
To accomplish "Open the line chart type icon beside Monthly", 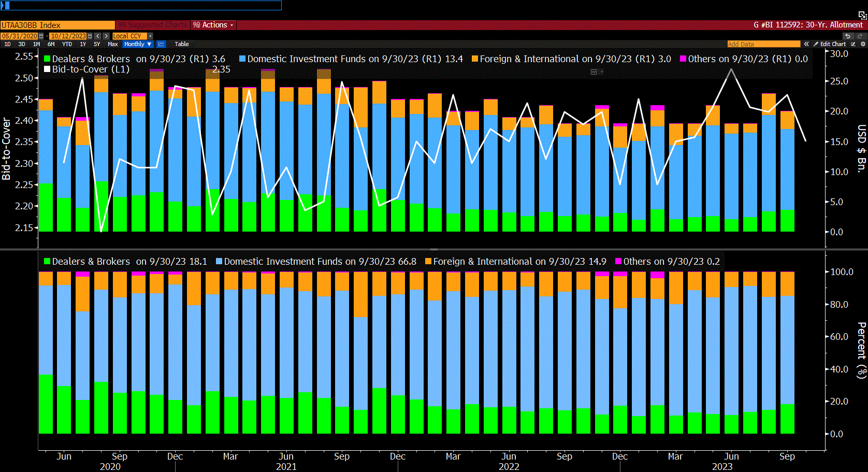I will (161, 44).
